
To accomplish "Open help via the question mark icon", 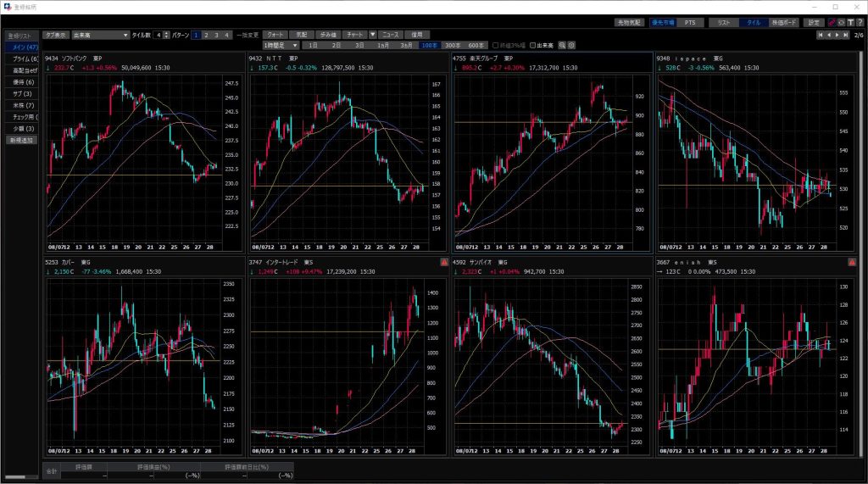I will (859, 22).
